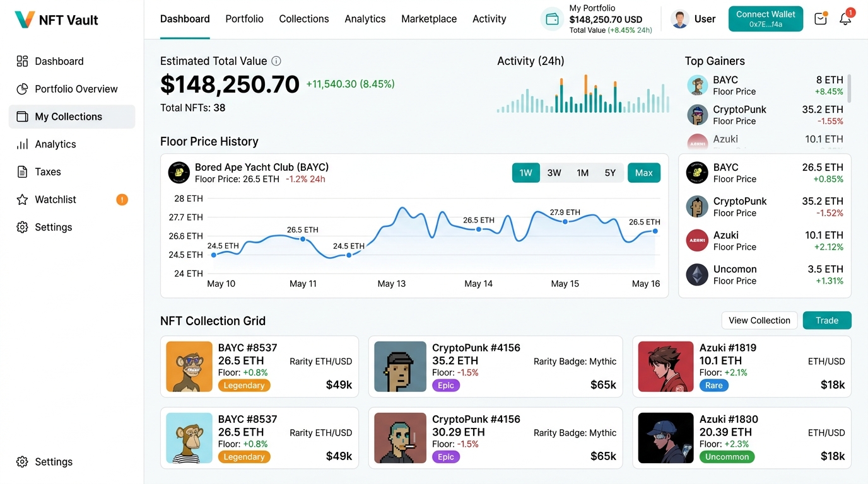Click the Analytics bar chart sidebar icon

click(x=22, y=144)
